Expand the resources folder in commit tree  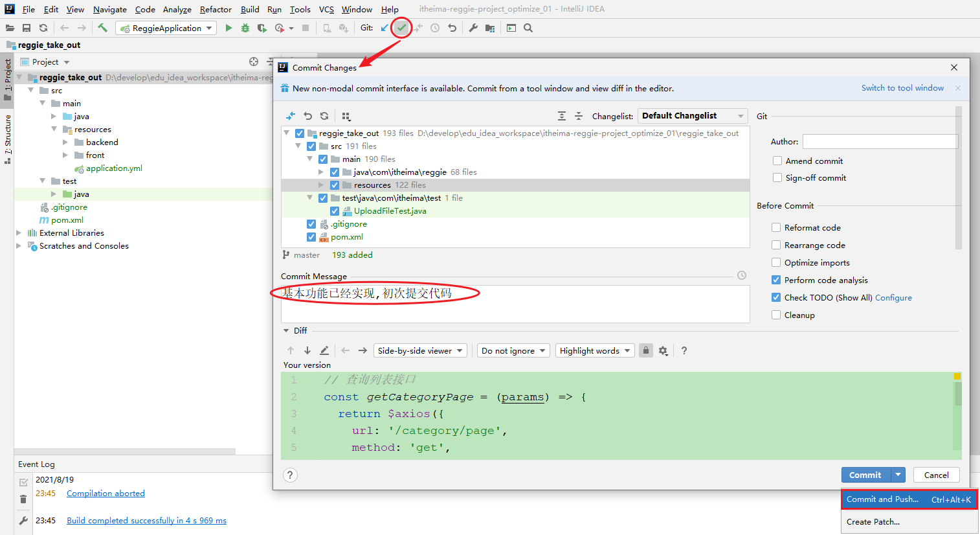pyautogui.click(x=321, y=185)
